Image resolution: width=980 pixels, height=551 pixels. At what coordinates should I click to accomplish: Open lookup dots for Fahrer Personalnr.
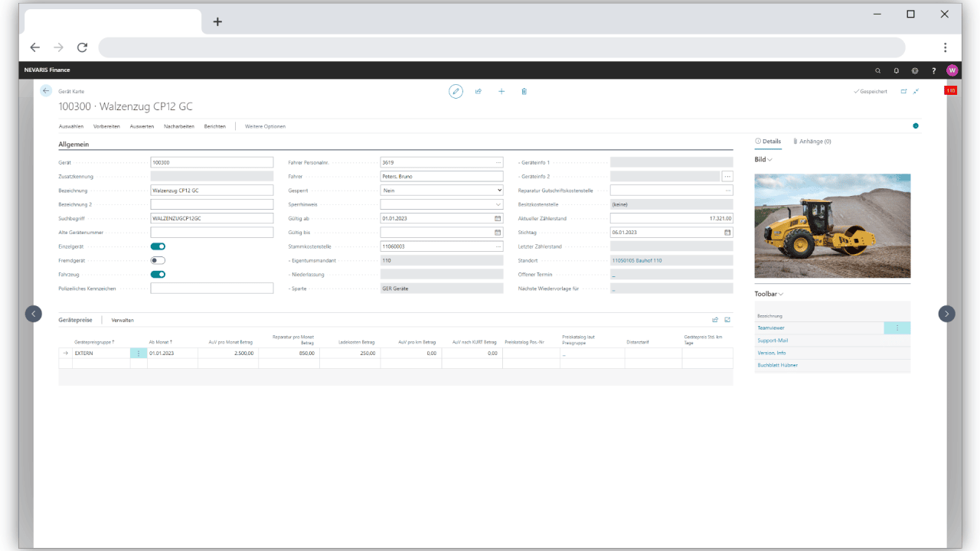(x=498, y=162)
